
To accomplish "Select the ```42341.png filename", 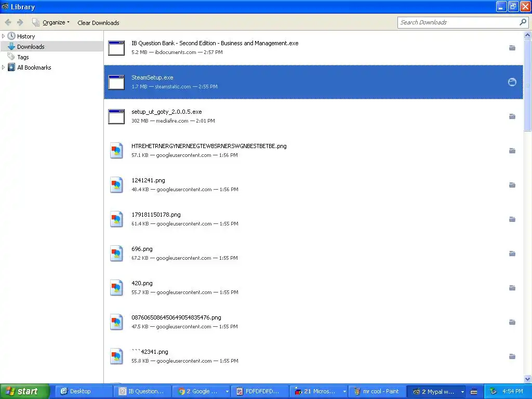I will point(150,352).
